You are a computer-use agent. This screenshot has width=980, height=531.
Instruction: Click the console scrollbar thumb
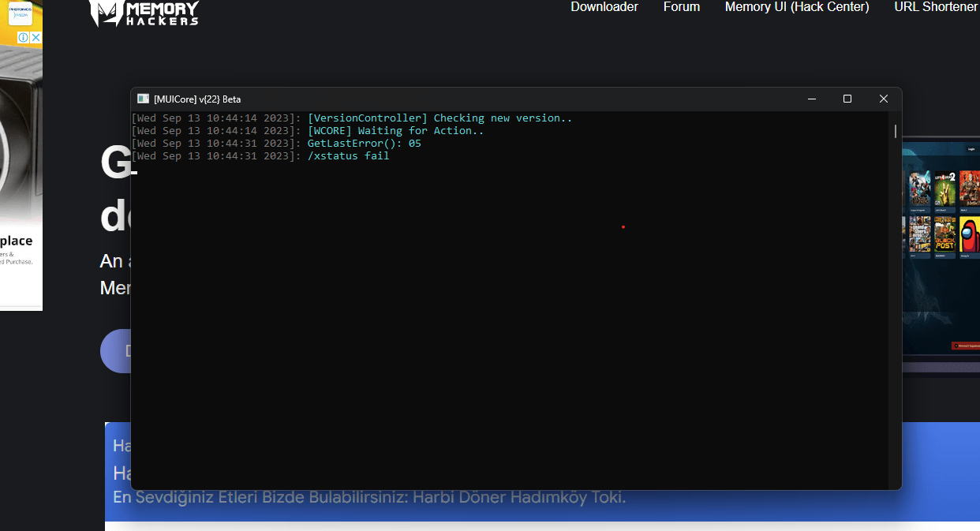pyautogui.click(x=896, y=131)
